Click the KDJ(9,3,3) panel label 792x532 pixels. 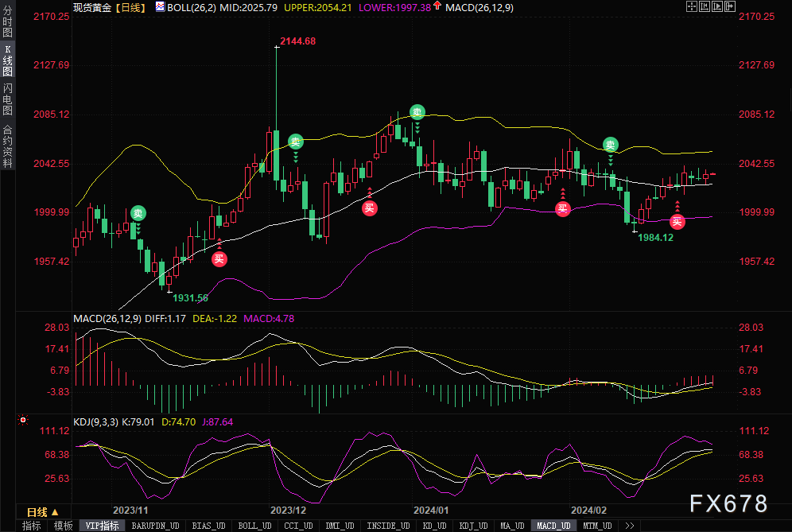[95, 421]
